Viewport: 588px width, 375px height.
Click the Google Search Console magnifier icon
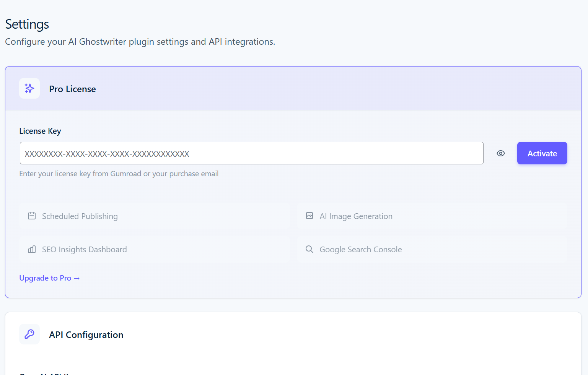309,249
